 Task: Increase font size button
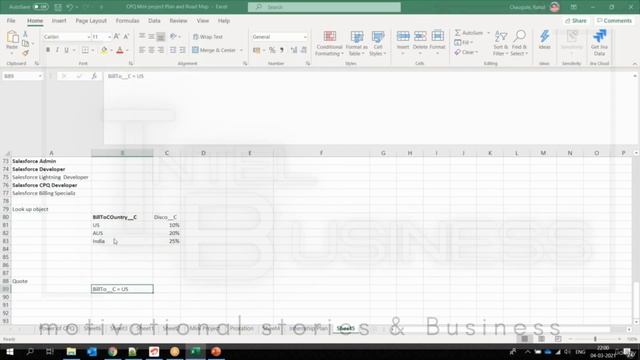click(x=116, y=37)
